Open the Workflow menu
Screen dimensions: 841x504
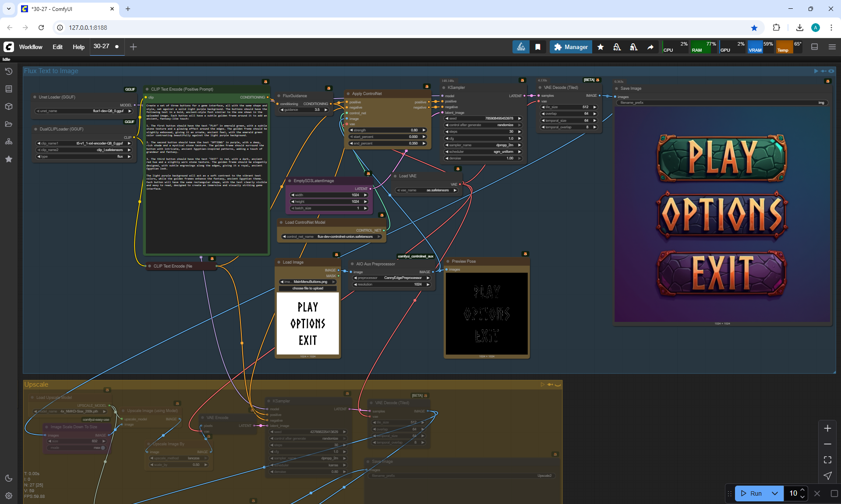(x=31, y=47)
